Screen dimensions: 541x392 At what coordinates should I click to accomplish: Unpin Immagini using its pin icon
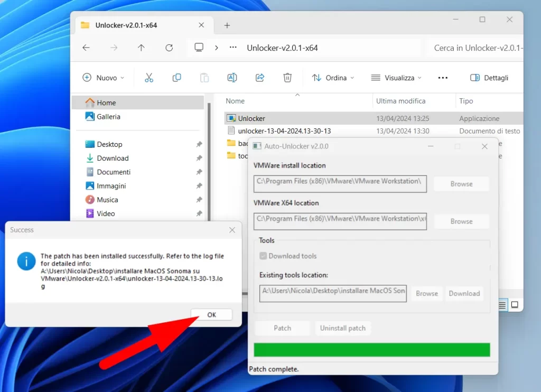pos(199,185)
